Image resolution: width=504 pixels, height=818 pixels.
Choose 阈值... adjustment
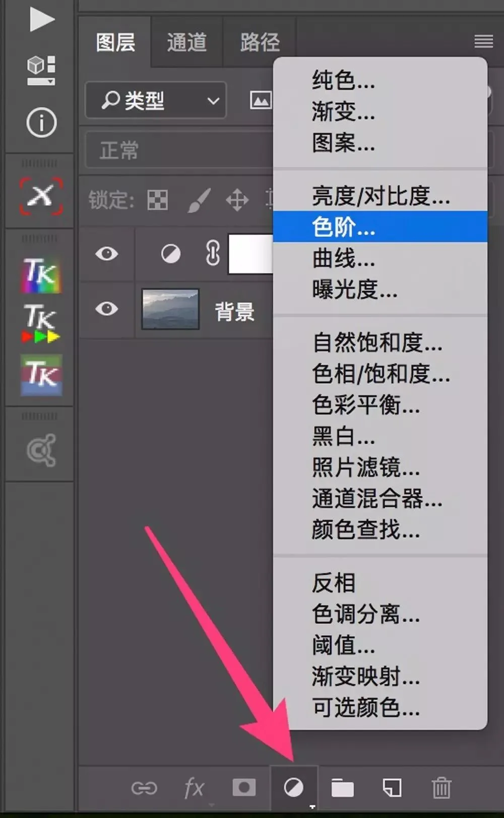click(380, 646)
